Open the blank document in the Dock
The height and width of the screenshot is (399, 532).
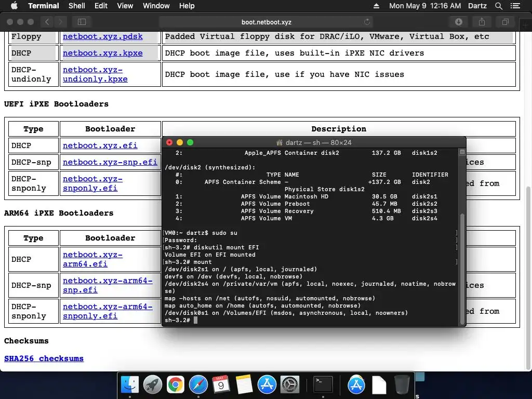pyautogui.click(x=379, y=385)
